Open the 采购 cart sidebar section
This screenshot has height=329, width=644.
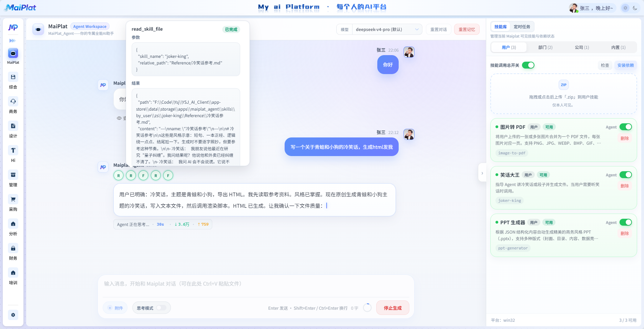(x=13, y=203)
